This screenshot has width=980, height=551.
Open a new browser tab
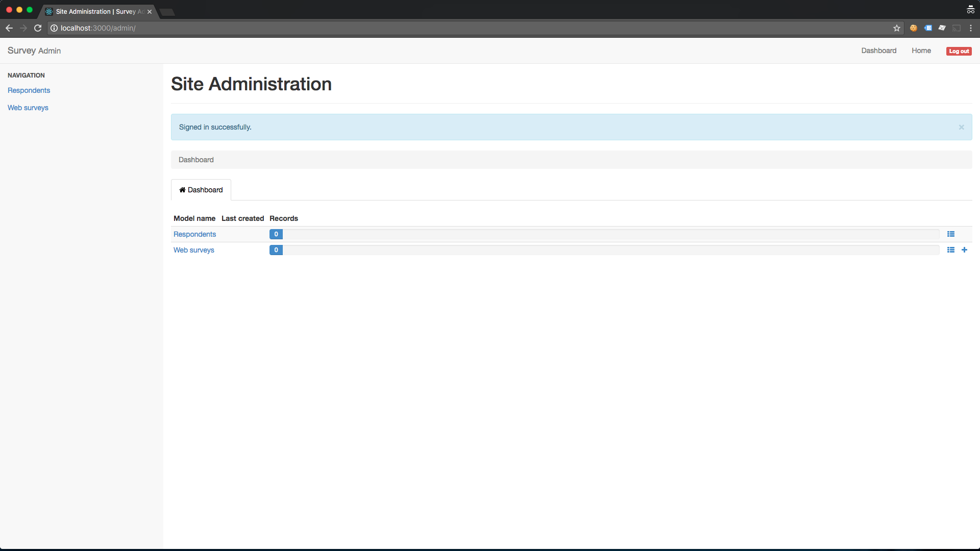tap(167, 12)
